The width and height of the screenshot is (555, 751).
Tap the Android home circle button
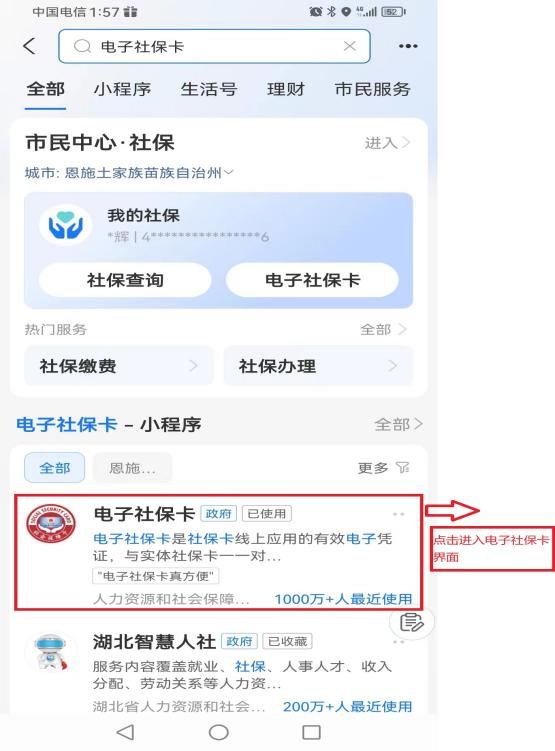click(218, 732)
